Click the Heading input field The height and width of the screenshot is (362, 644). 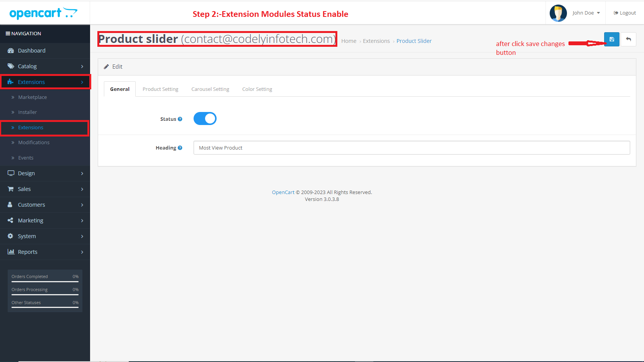[x=412, y=148]
